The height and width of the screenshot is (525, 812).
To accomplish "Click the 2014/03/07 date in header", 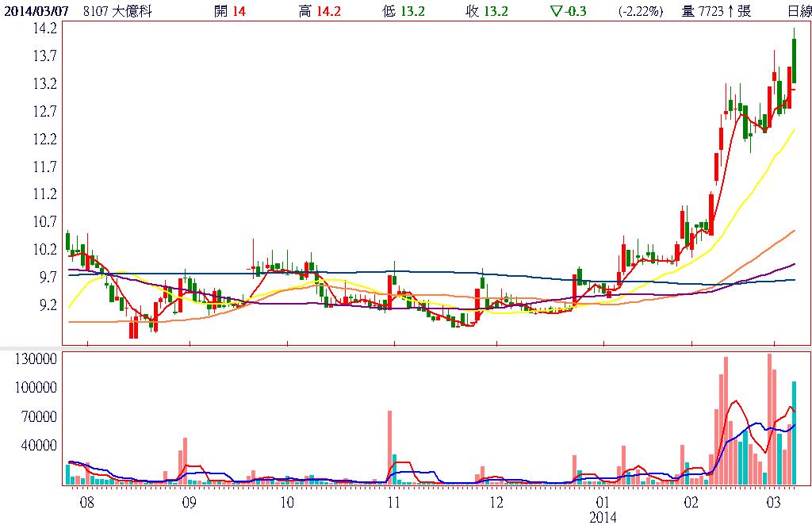I will tap(34, 11).
